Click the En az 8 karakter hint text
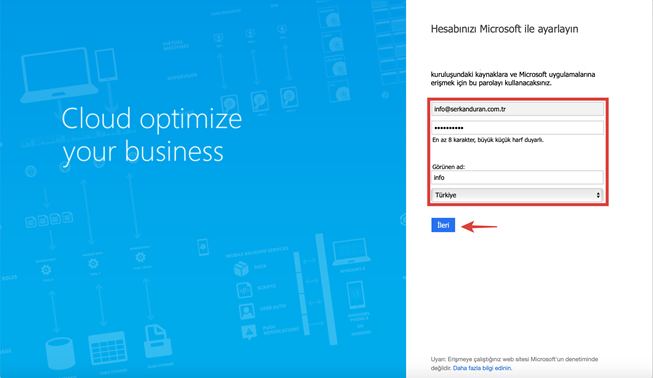 pyautogui.click(x=488, y=140)
